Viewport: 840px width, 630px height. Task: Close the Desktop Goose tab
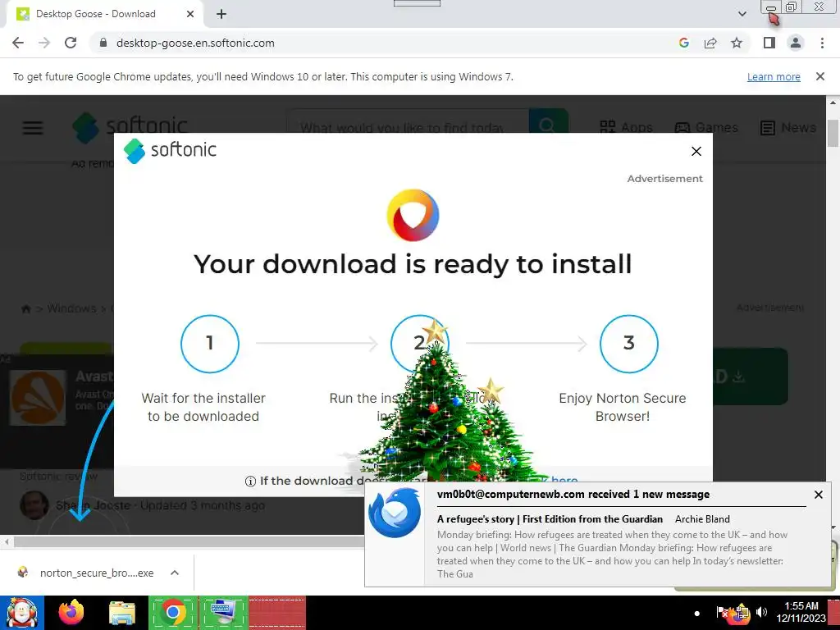tap(190, 14)
